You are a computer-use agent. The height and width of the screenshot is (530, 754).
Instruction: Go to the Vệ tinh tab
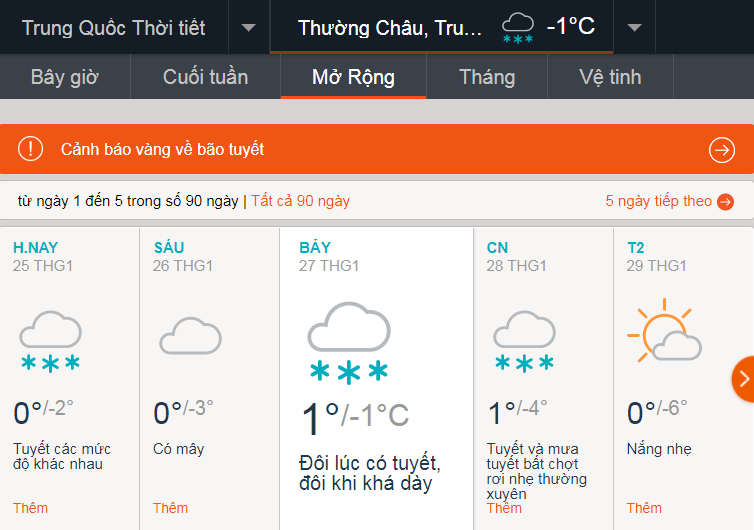pyautogui.click(x=610, y=77)
